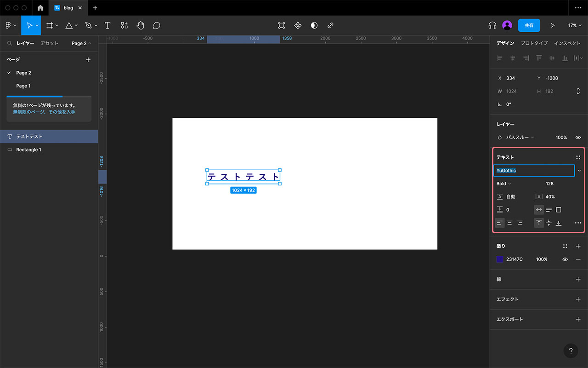Screen dimensions: 588x368
Task: Click the blue 共有 share button
Action: click(x=529, y=25)
